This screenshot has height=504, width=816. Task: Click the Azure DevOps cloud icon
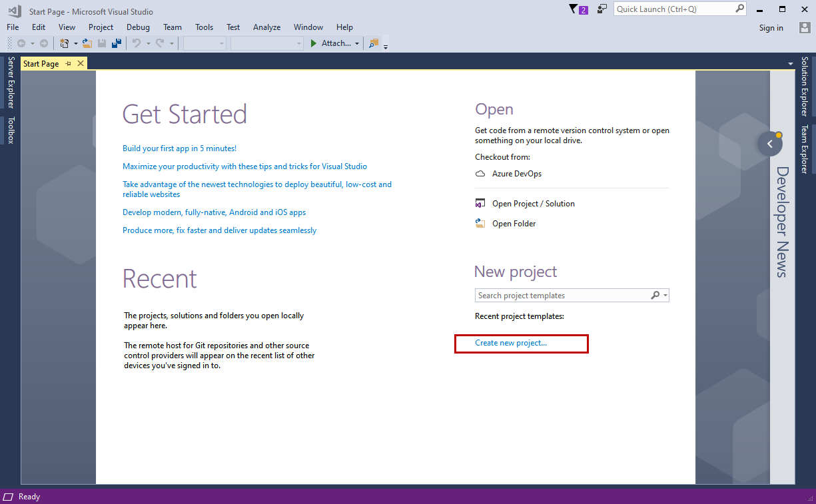pos(480,174)
